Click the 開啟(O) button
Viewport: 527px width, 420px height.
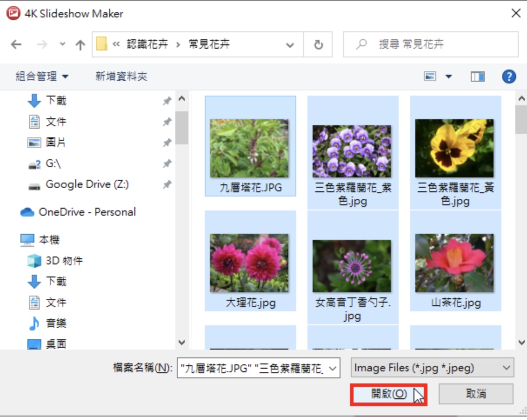pyautogui.click(x=389, y=394)
